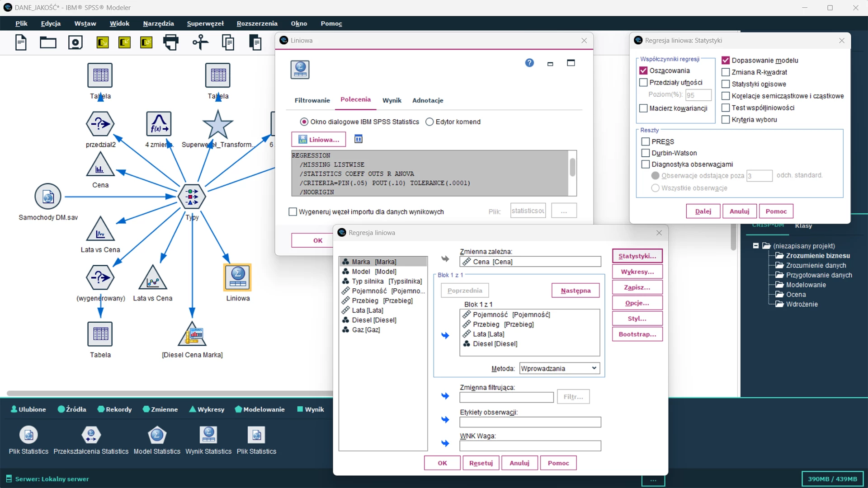The image size is (868, 488).
Task: Click the Bootstrap... button
Action: pos(637,334)
